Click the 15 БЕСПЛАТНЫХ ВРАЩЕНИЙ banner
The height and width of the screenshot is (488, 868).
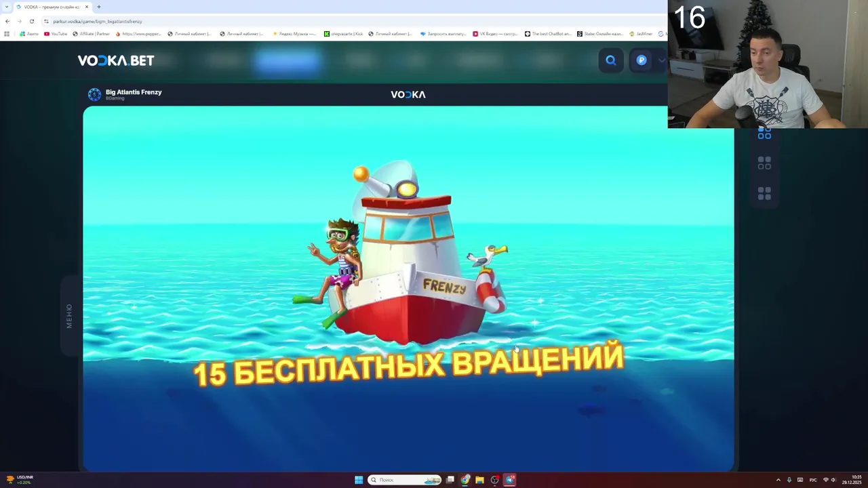point(408,366)
